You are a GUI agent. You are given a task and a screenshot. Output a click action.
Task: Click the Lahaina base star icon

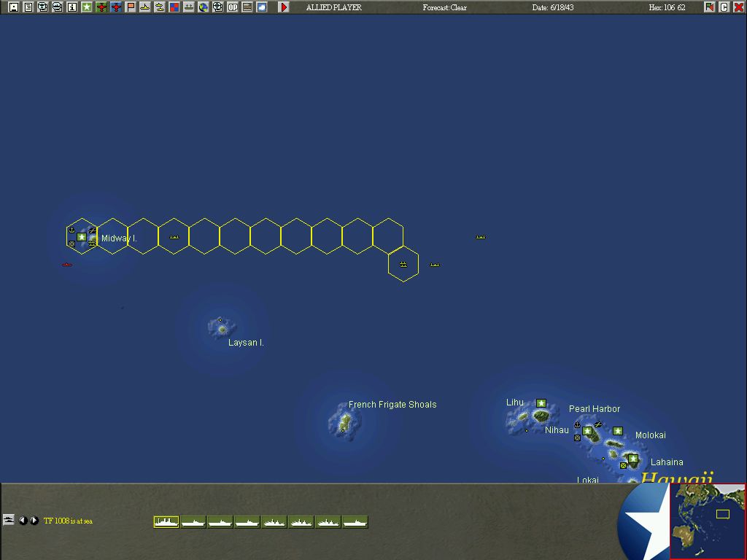(633, 459)
